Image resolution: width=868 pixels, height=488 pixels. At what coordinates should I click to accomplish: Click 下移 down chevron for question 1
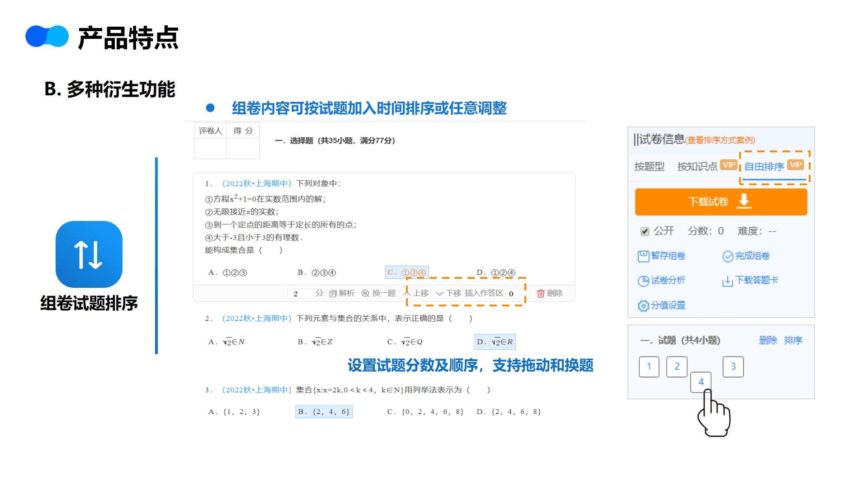click(x=439, y=293)
